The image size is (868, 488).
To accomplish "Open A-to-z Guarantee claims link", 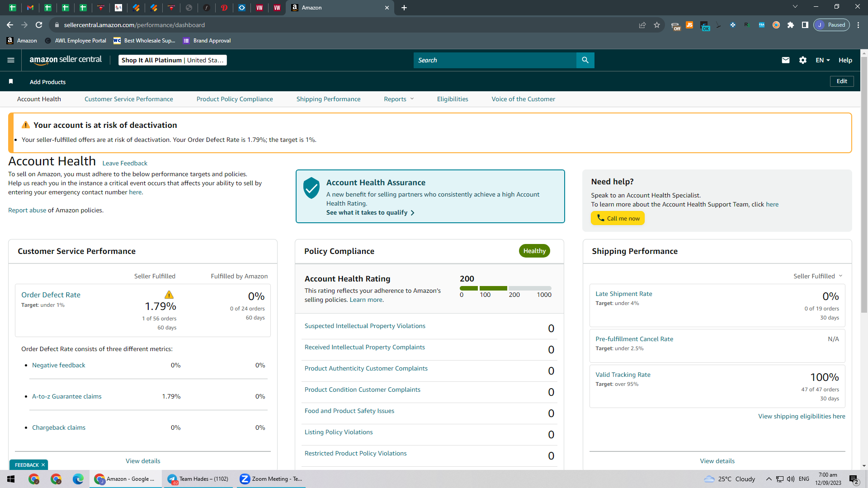I will (x=67, y=396).
